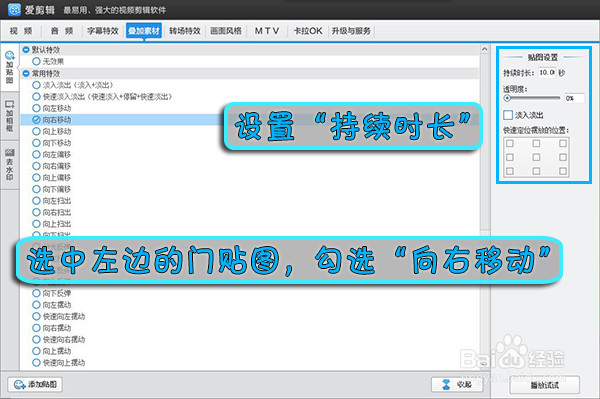Switch to the MTV tab
Viewport: 600px width, 399px height.
(267, 31)
